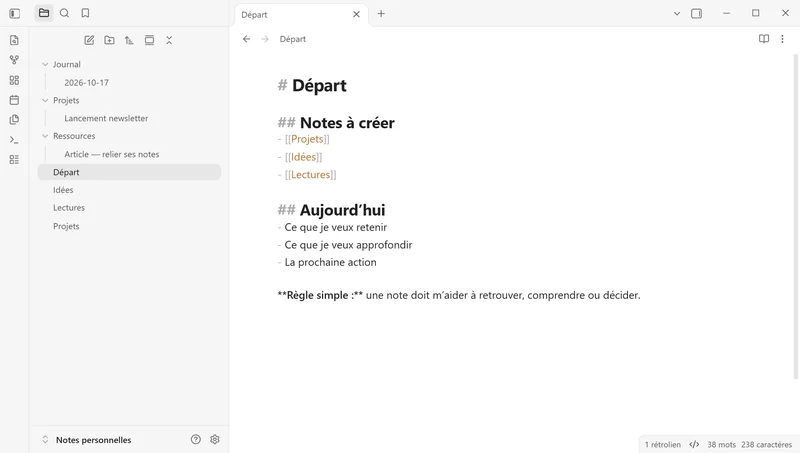Close the Départ tab

click(x=356, y=14)
